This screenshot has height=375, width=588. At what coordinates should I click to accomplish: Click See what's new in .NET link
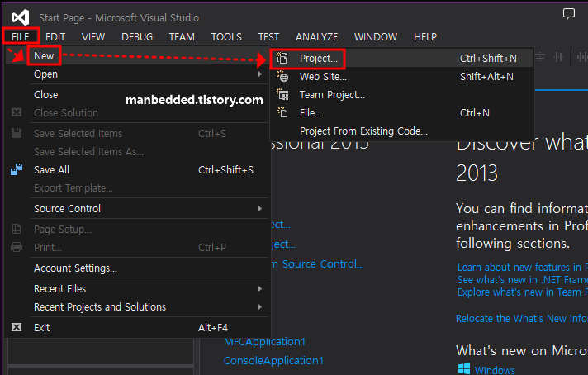[x=523, y=280]
